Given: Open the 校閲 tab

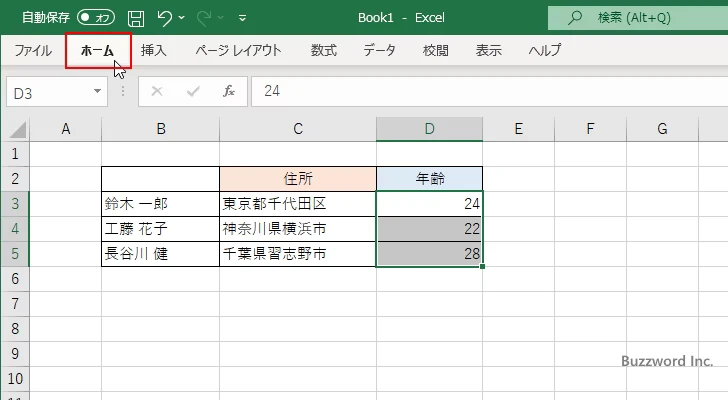Looking at the screenshot, I should click(x=436, y=50).
